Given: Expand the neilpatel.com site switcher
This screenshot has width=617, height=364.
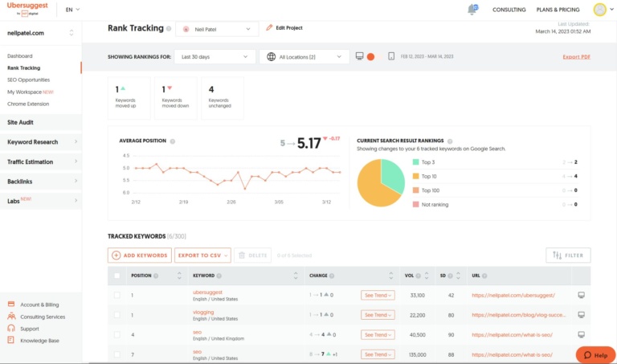Looking at the screenshot, I should tap(72, 33).
